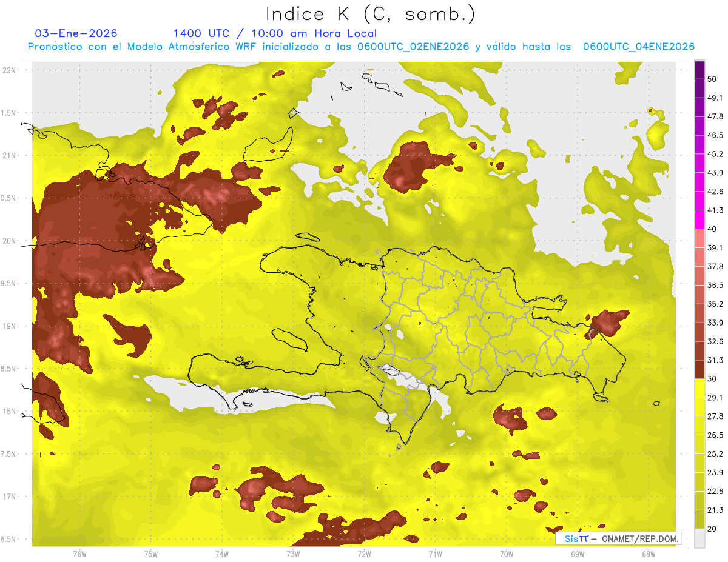Click the title "Indice K (C, somb.)"

371,14
